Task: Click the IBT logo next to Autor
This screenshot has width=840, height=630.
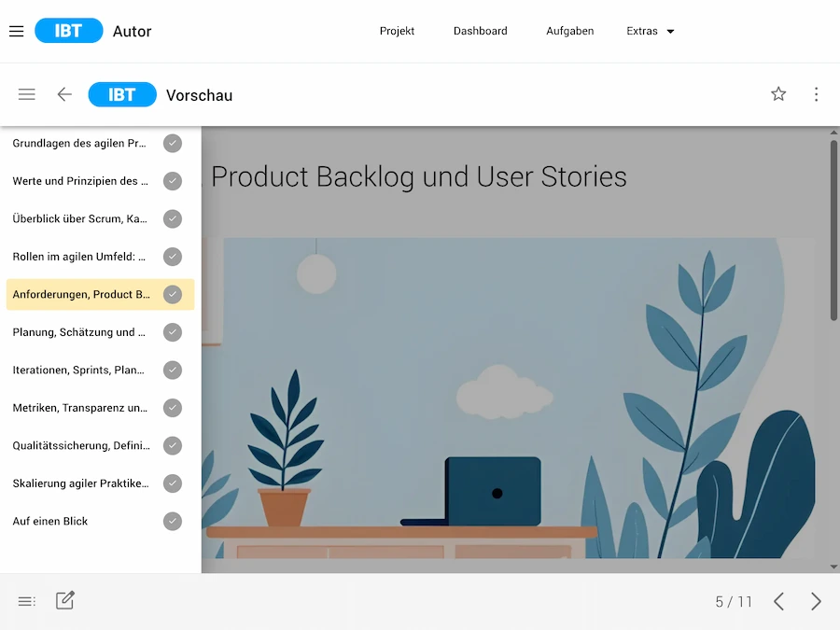Action: pos(68,31)
